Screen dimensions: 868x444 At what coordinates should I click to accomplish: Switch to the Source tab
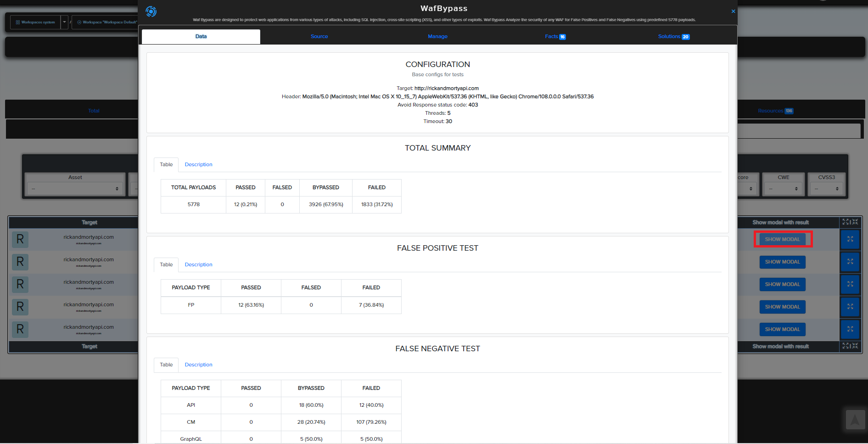coord(319,36)
